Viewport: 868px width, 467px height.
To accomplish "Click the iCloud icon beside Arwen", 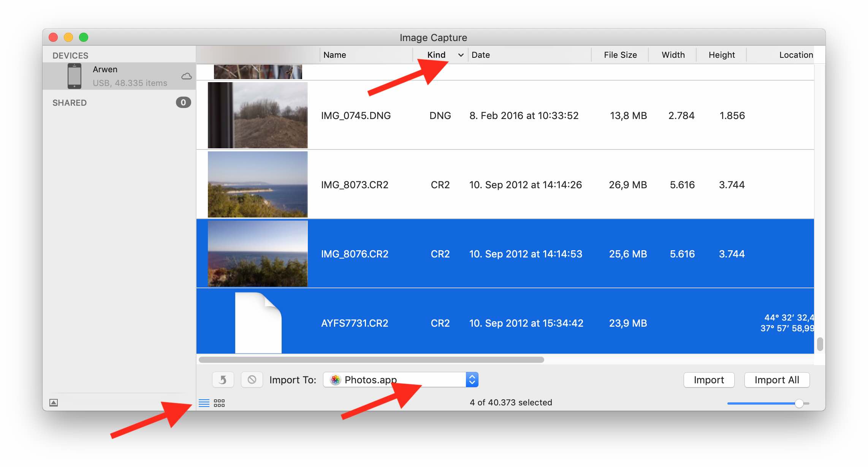I will (x=186, y=76).
